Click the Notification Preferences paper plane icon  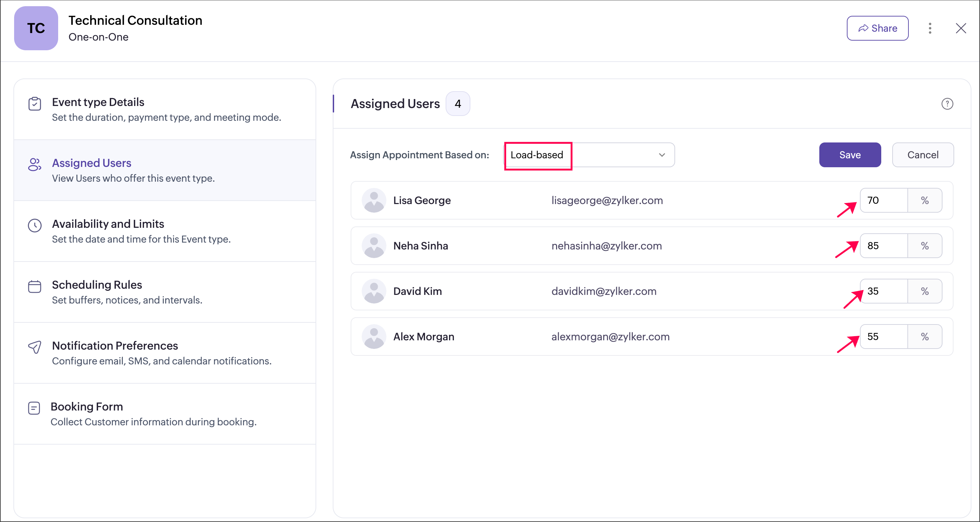tap(35, 347)
